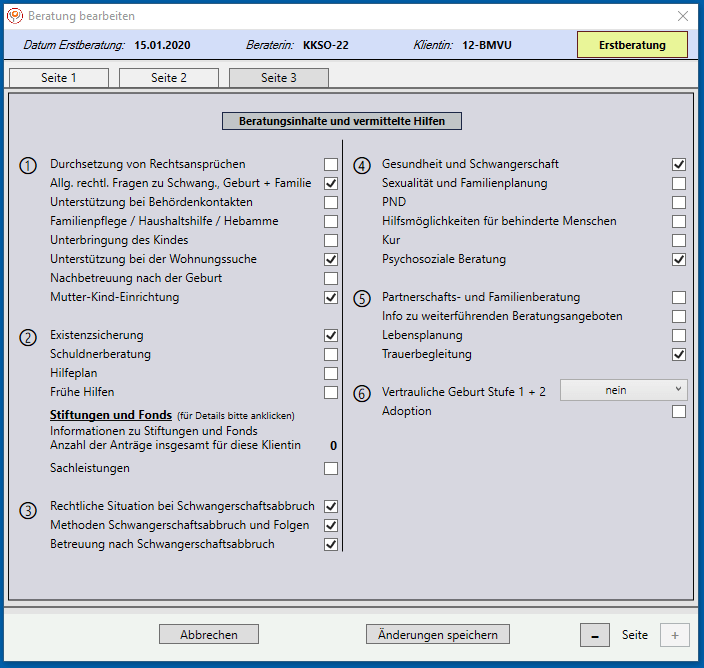Click the app logo icon in title bar
Viewport: 704px width, 668px height.
[x=15, y=16]
